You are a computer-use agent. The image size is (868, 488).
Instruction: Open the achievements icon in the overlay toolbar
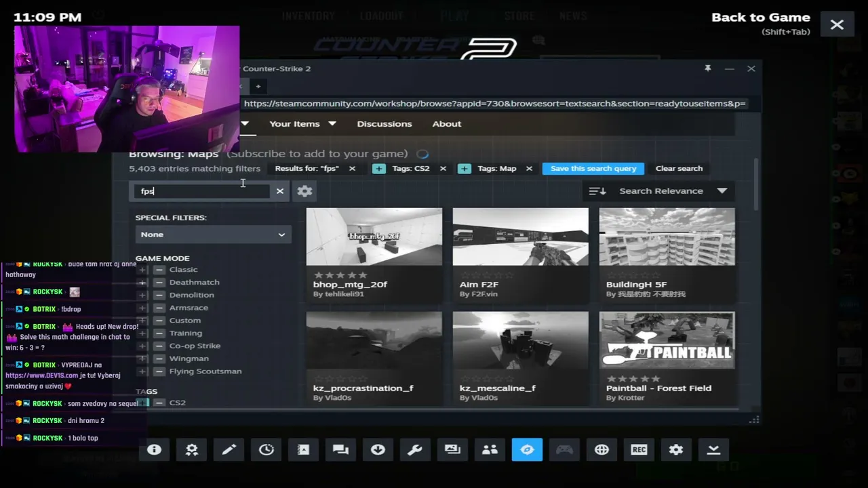(x=192, y=449)
